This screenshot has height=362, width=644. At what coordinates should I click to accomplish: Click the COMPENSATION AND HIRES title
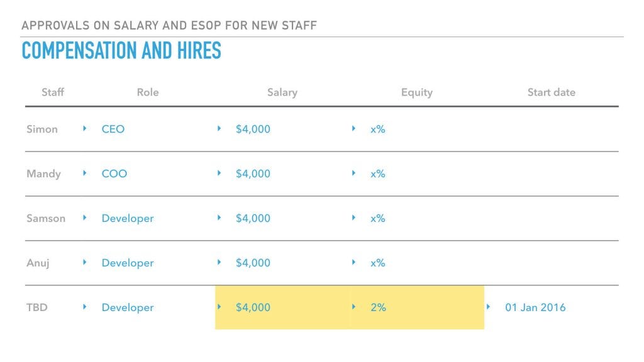(121, 50)
